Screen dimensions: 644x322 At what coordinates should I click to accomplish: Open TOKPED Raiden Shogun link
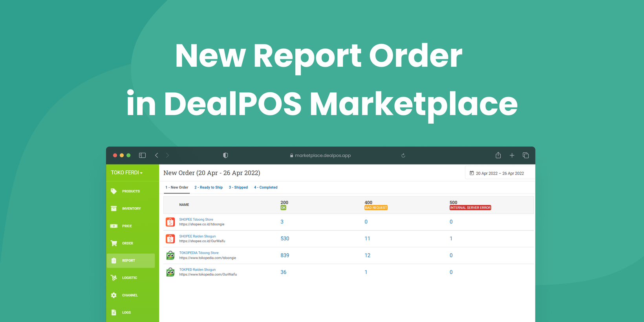(x=198, y=270)
